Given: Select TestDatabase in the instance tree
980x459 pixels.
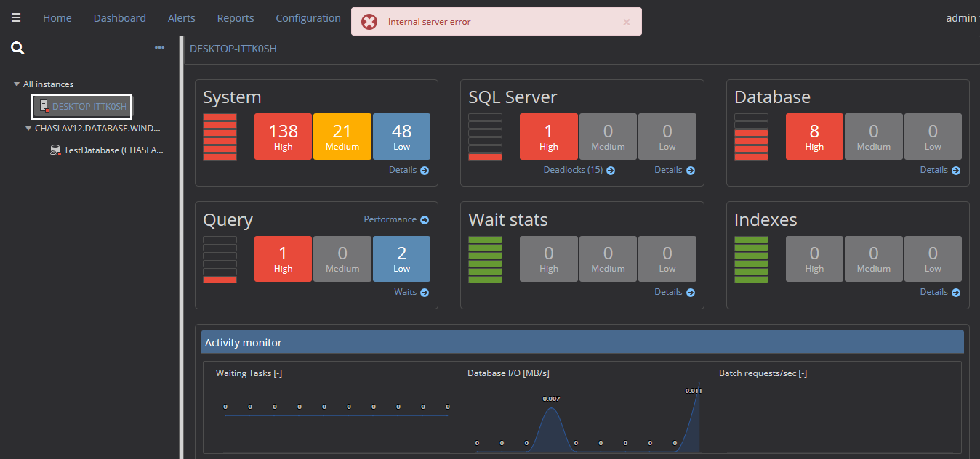Looking at the screenshot, I should click(113, 150).
